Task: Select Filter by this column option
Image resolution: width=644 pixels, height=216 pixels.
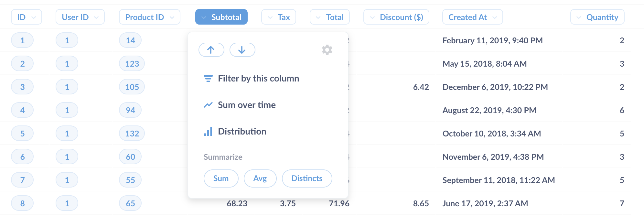Action: [258, 79]
